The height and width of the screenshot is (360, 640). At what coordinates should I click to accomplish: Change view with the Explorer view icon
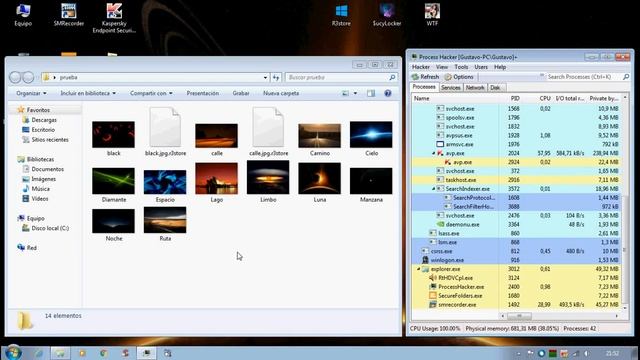pyautogui.click(x=345, y=93)
